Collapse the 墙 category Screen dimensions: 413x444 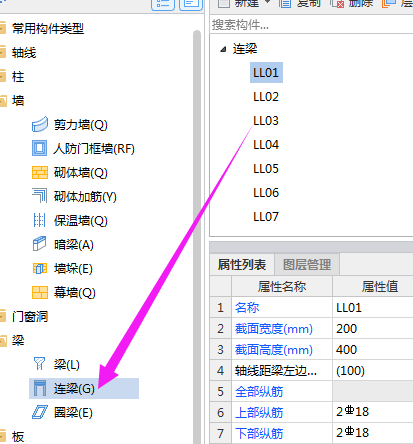point(18,101)
